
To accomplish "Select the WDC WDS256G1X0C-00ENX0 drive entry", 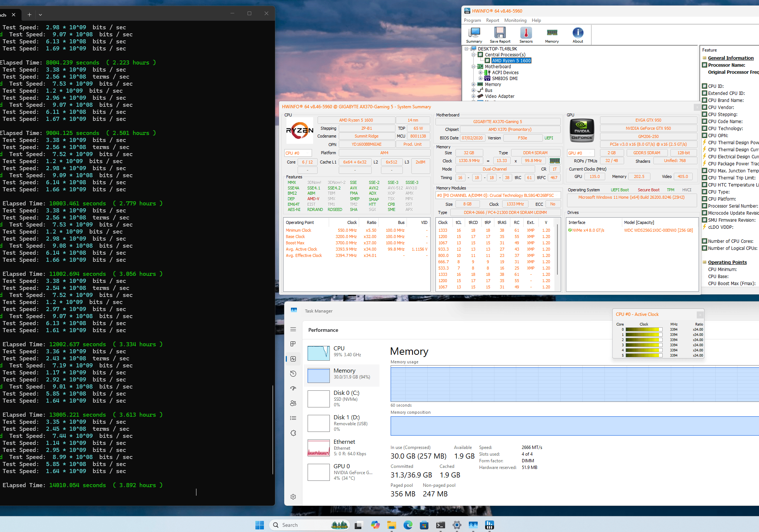I will [658, 230].
